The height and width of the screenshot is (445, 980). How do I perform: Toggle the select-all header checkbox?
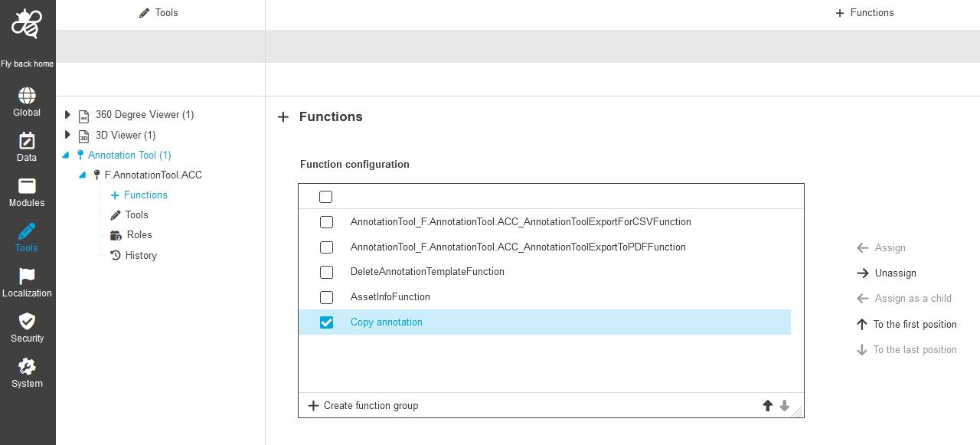[x=326, y=197]
